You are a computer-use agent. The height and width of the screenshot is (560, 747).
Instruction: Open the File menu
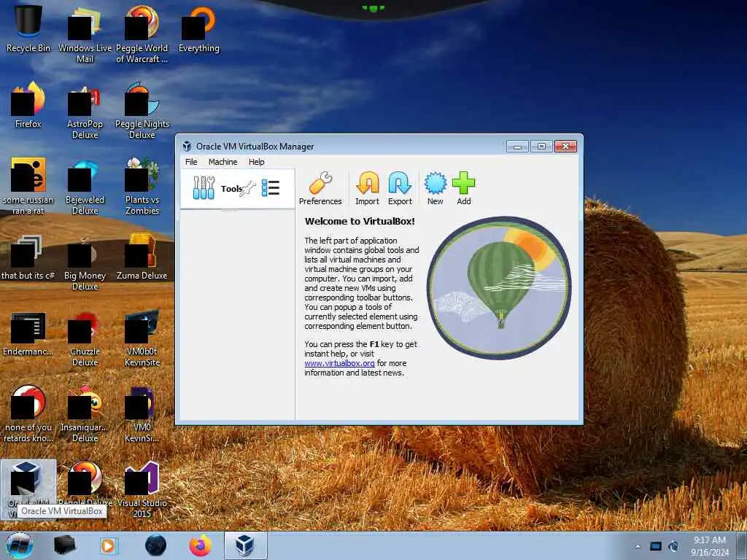click(x=191, y=162)
